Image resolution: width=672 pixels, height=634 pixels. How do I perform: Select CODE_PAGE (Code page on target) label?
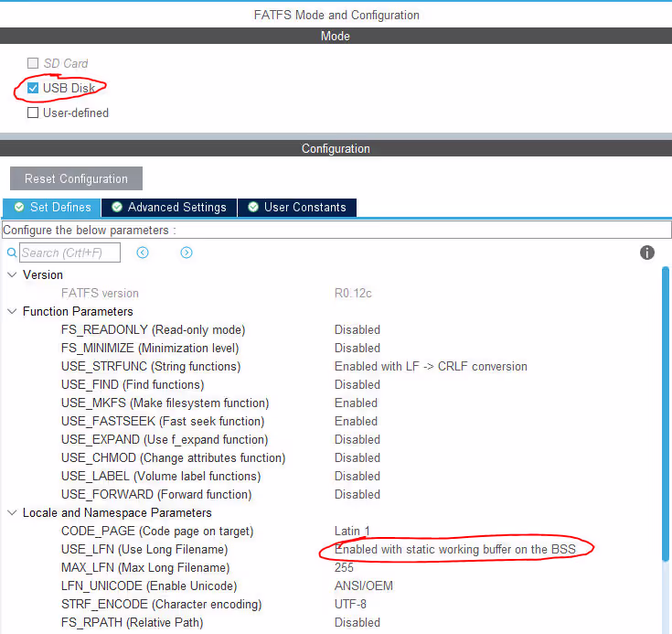click(157, 531)
